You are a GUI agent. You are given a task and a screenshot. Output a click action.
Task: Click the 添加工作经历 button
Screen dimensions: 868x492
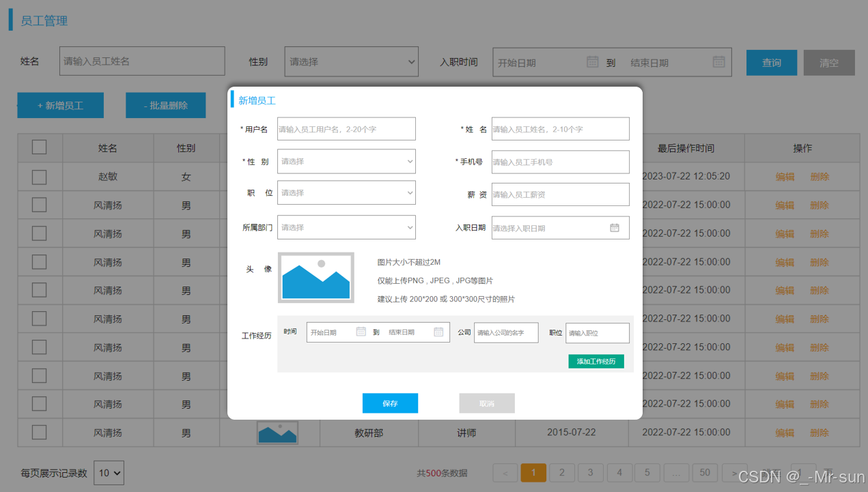pyautogui.click(x=596, y=362)
